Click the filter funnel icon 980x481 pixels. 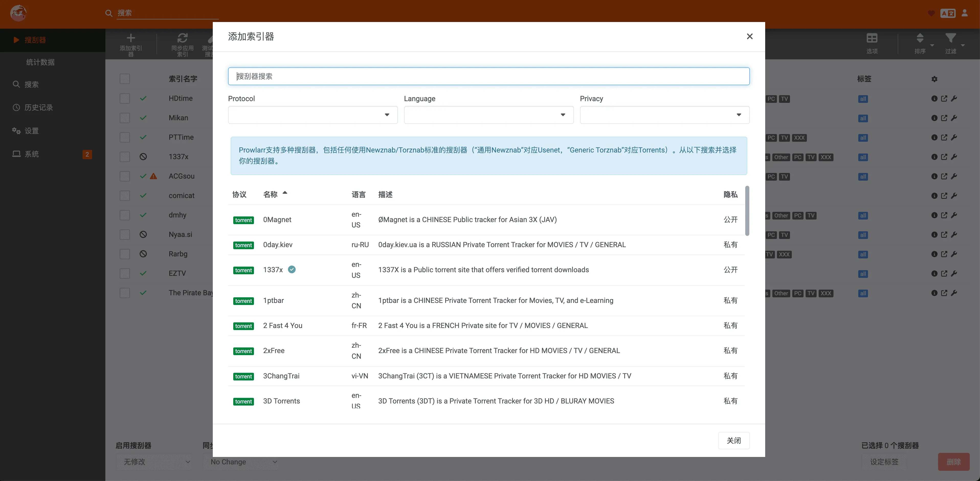tap(950, 38)
